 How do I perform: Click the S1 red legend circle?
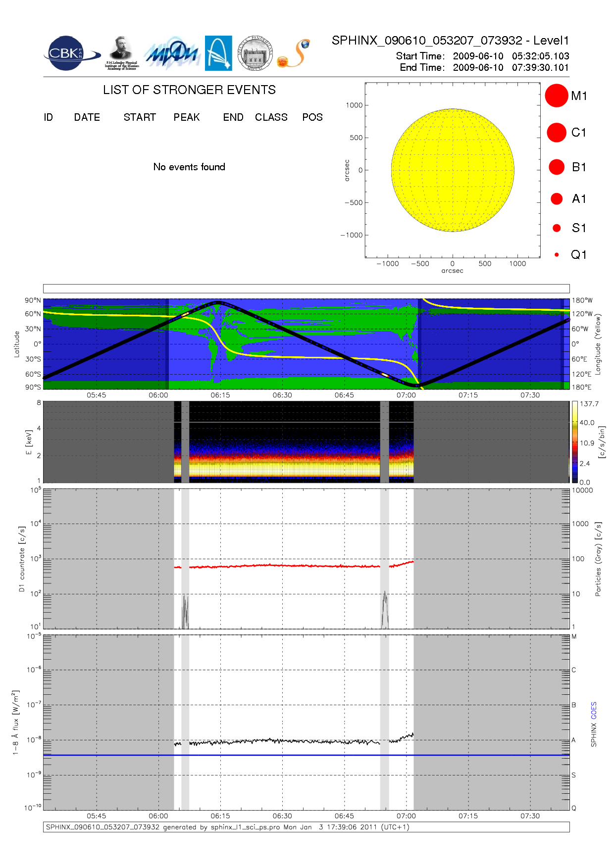pos(557,228)
